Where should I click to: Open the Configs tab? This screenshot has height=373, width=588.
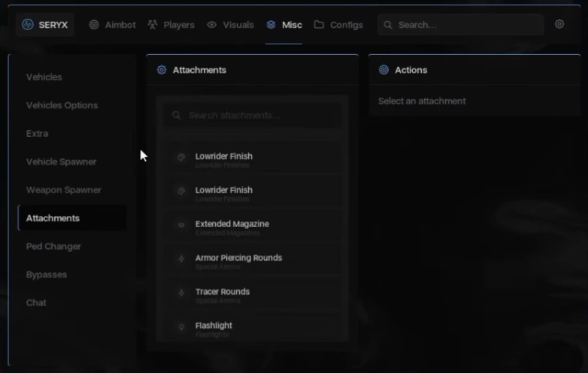click(x=338, y=25)
